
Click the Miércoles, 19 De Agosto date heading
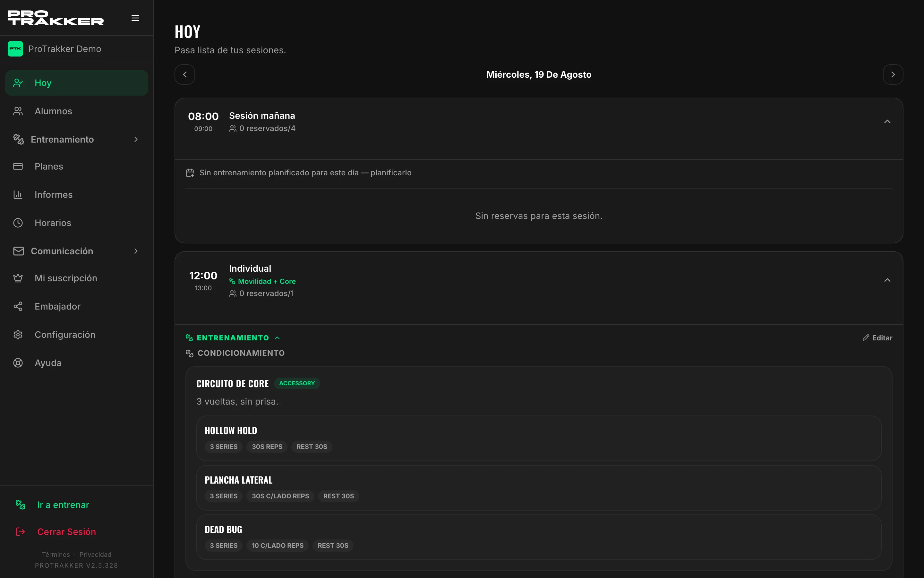click(539, 74)
